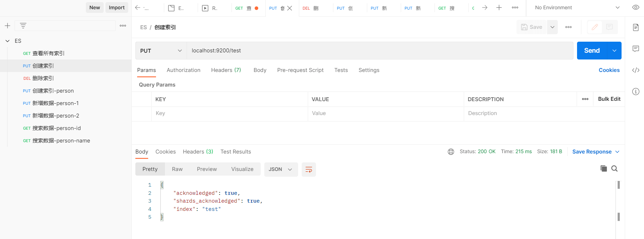
Task: Open code snippet icon in right sidebar
Action: [x=636, y=70]
